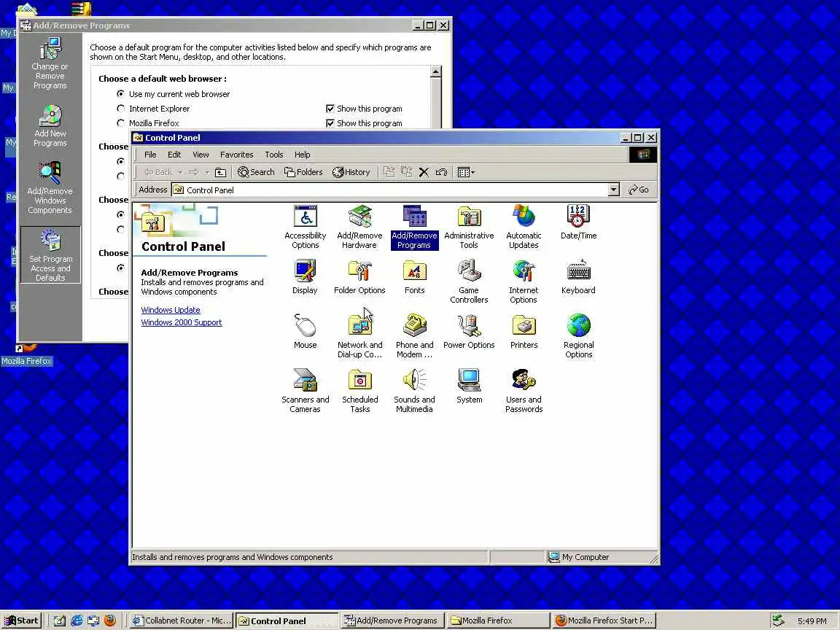Toggle Show this program for Mozilla Firefox
Image resolution: width=840 pixels, height=630 pixels.
pyautogui.click(x=330, y=123)
